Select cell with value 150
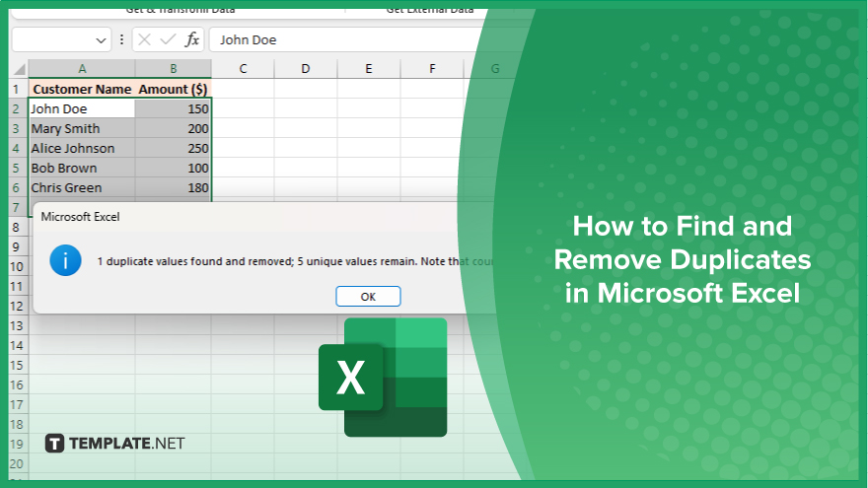 [x=174, y=109]
